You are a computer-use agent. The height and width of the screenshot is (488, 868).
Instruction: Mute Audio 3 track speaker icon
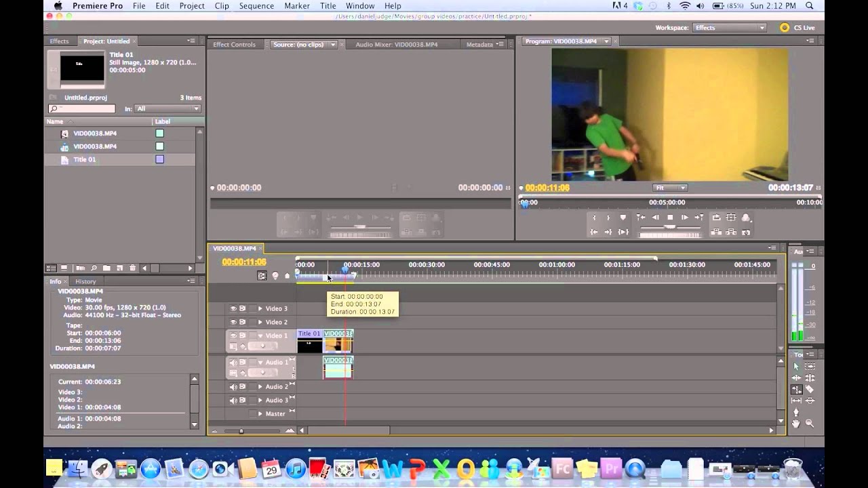click(x=233, y=400)
